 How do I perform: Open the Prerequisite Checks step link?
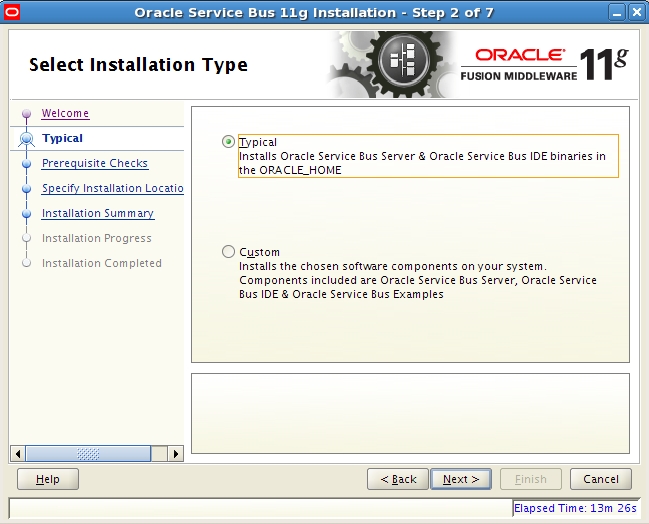click(95, 163)
